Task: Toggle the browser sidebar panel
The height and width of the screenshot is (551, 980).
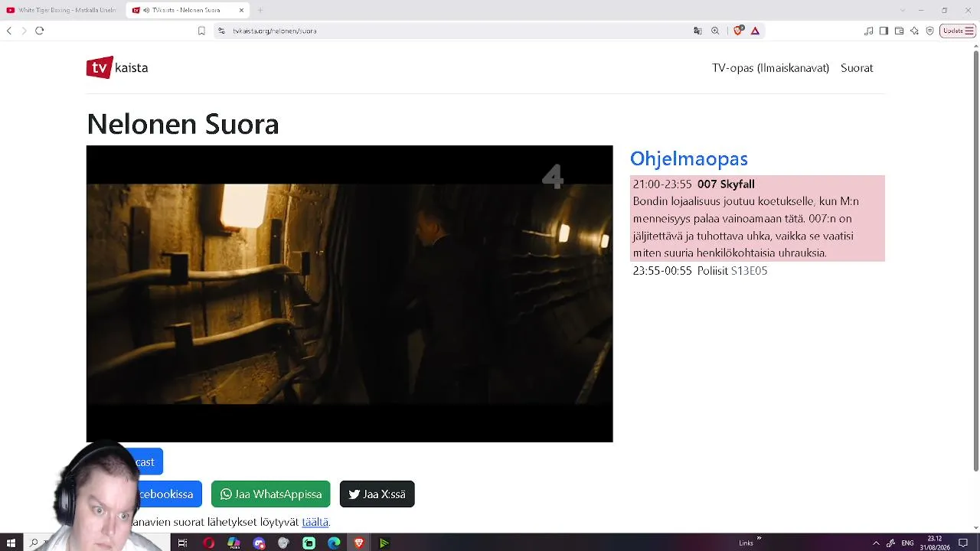Action: (x=884, y=31)
